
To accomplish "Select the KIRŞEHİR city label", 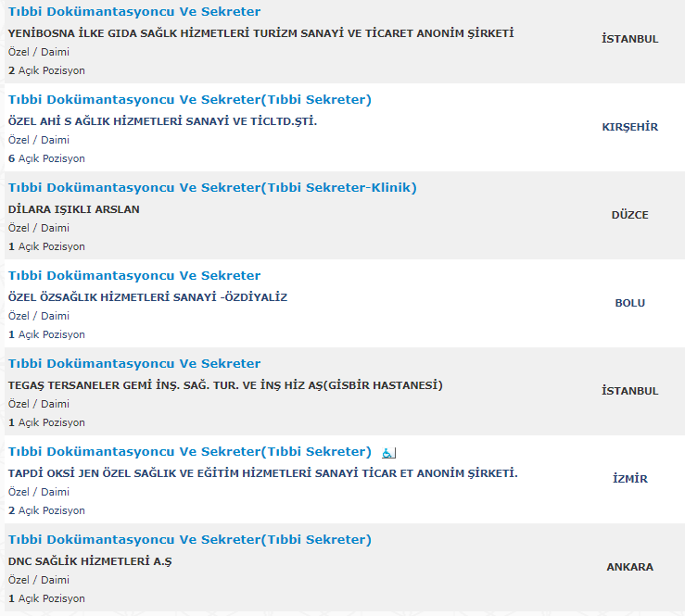I will tap(629, 127).
